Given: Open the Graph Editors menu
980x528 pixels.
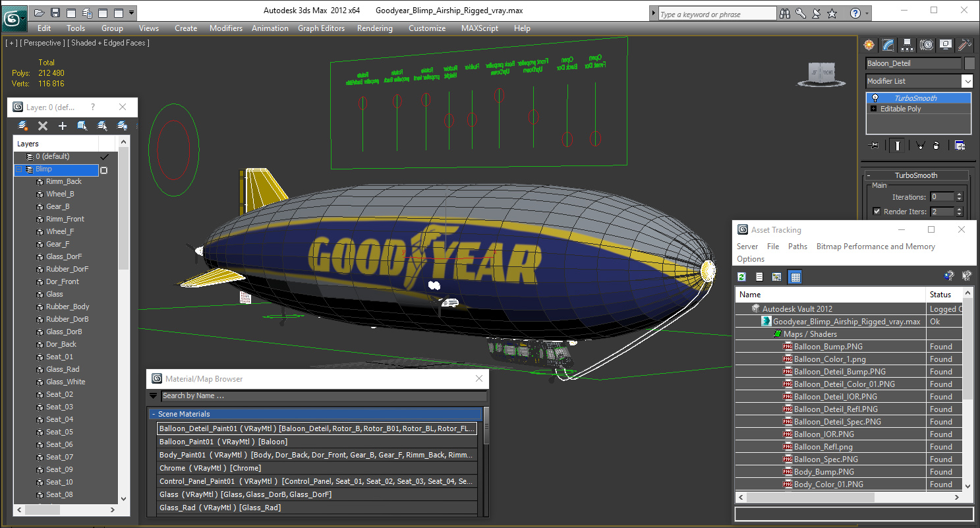Looking at the screenshot, I should coord(322,28).
